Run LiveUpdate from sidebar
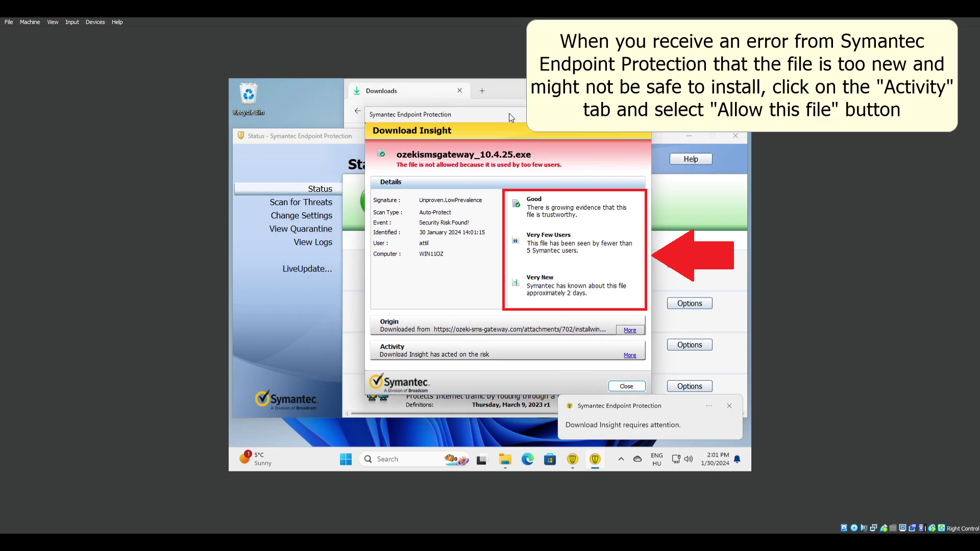980x551 pixels. [x=307, y=268]
